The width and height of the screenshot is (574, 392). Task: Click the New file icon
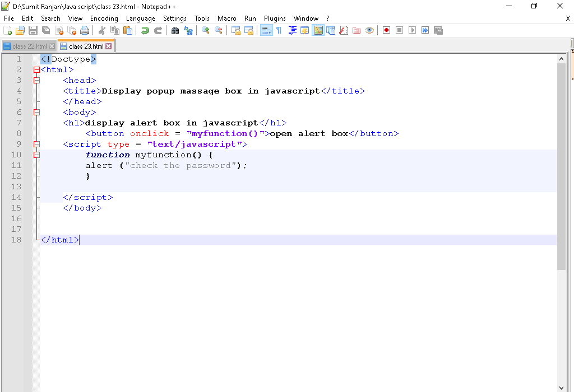[7, 30]
